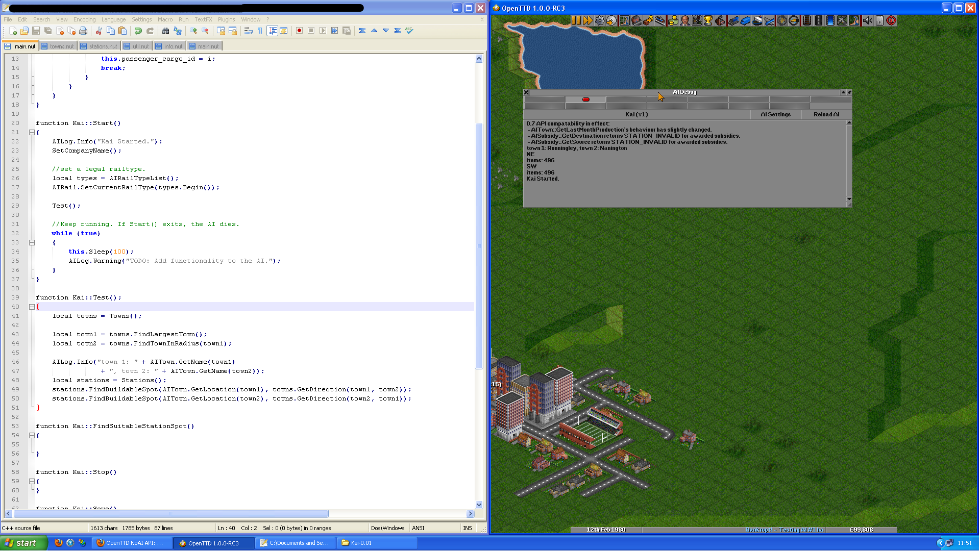The image size is (980, 551).
Task: Click the Reload AI button
Action: 826,114
